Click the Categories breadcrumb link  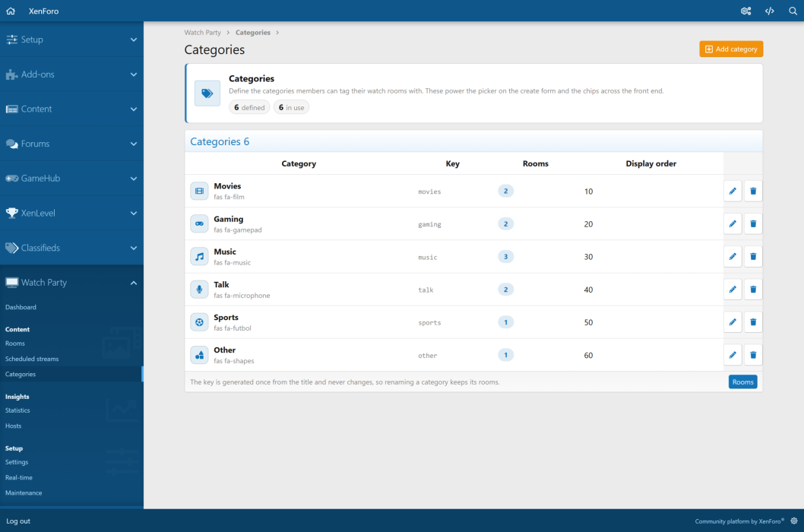pos(253,33)
